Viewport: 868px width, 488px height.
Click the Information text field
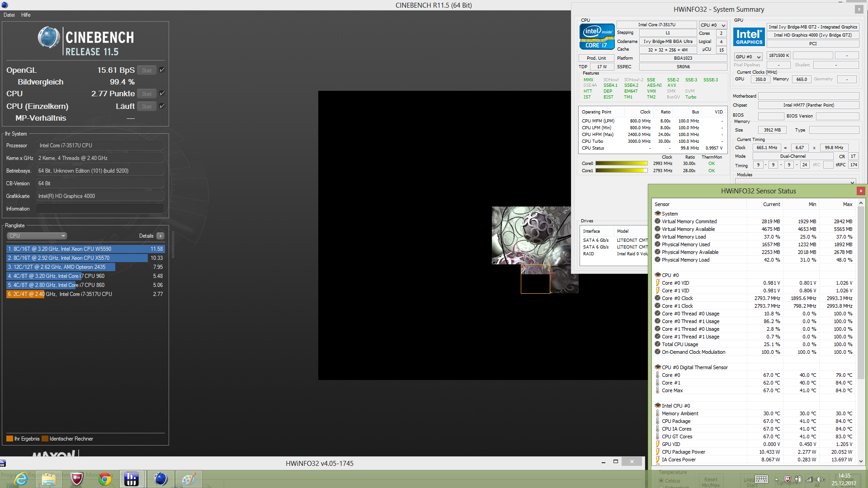(100, 209)
